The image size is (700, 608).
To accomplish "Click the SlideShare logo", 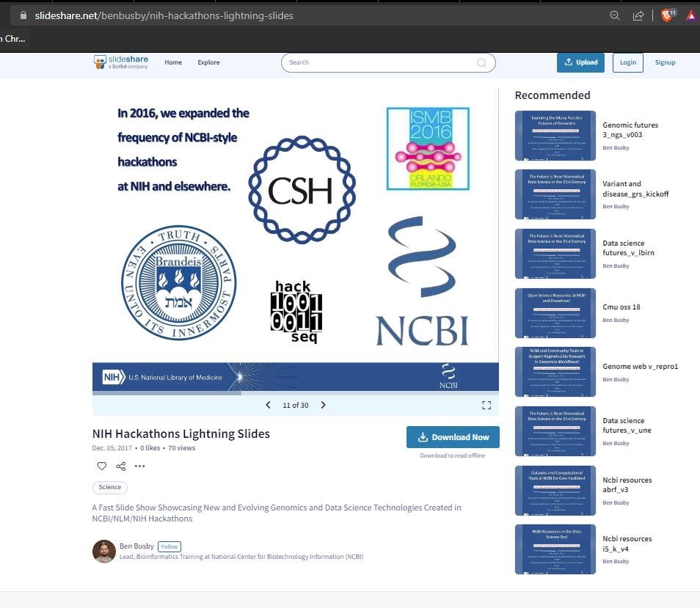I will 120,62.
